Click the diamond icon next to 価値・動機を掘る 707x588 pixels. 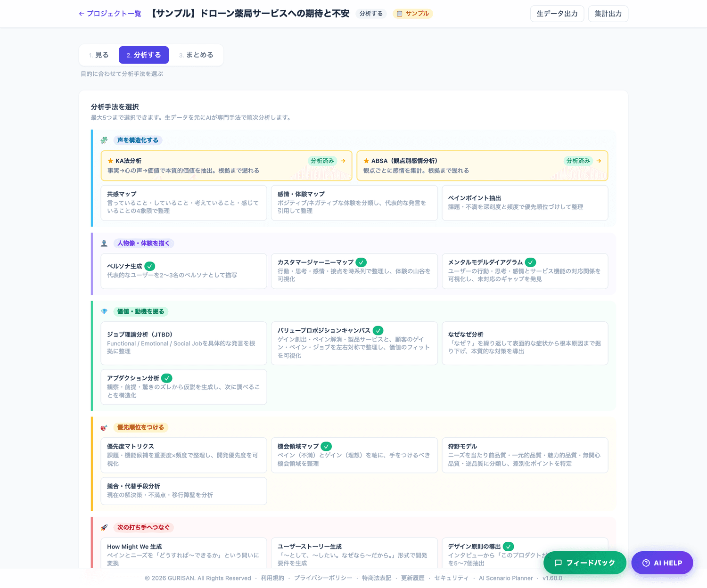104,311
